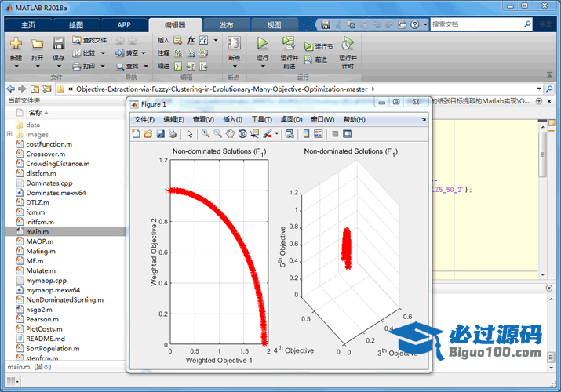Click the Zoom In tool in Figure 1
This screenshot has height=392, width=561.
206,134
